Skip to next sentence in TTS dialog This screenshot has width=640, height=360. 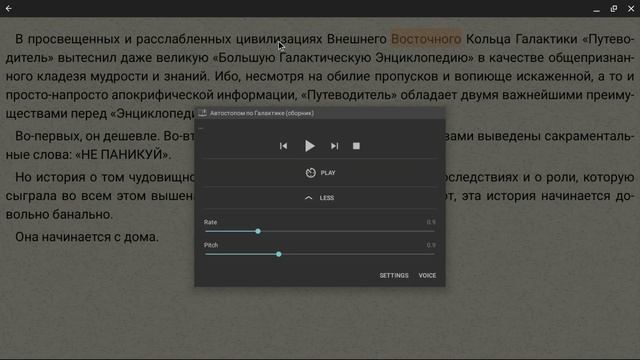click(334, 146)
